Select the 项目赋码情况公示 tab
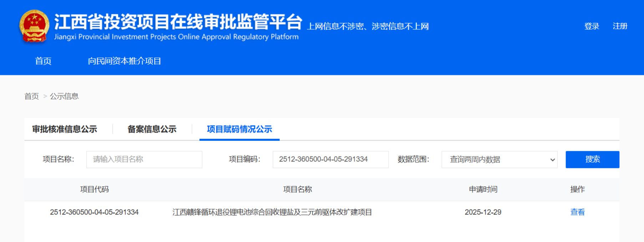644x242 pixels. (239, 129)
